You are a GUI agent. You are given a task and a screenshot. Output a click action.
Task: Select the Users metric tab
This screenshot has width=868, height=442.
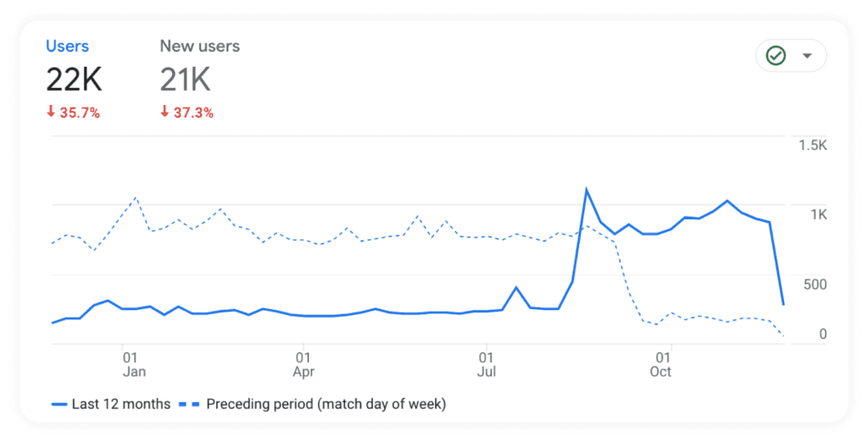tap(67, 47)
